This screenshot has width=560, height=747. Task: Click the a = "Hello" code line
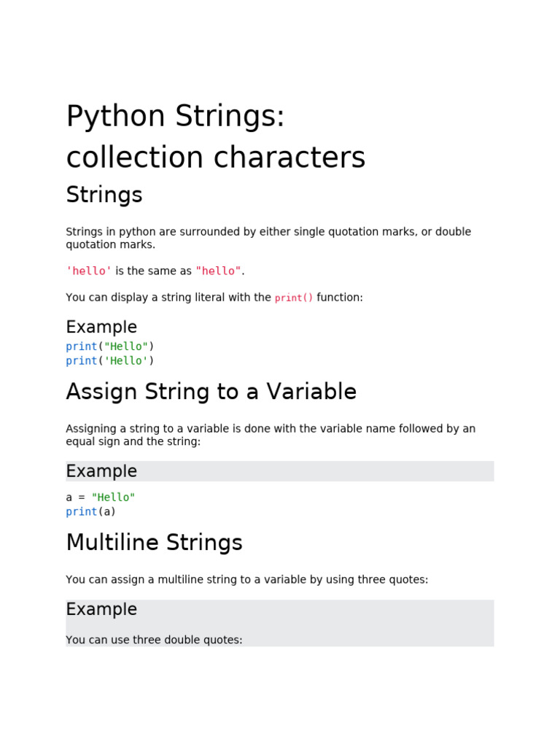pos(101,498)
